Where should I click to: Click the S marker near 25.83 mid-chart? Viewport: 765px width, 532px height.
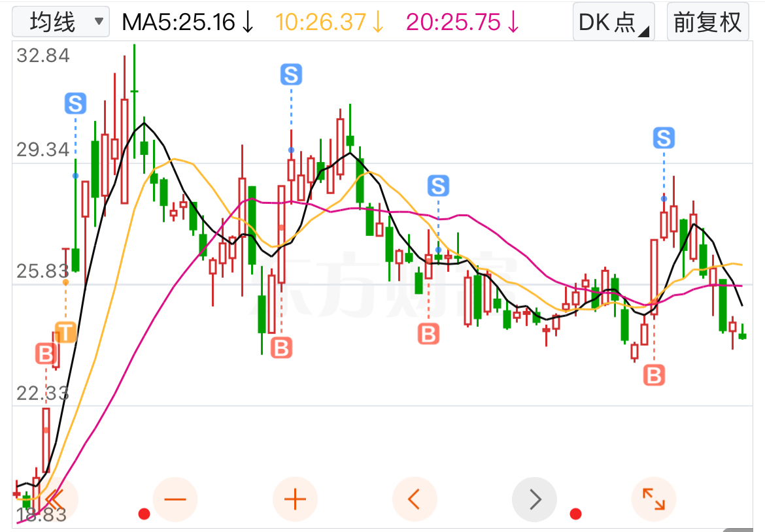click(x=438, y=186)
